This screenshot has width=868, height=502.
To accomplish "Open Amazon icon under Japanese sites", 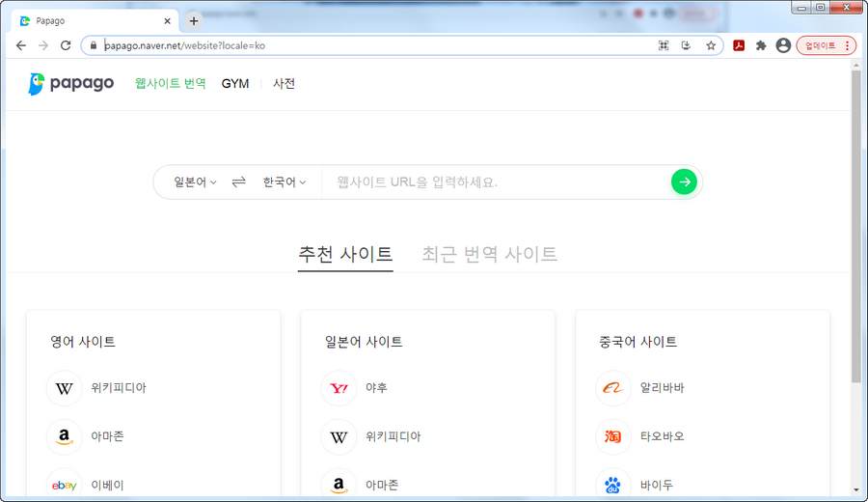I will 339,485.
